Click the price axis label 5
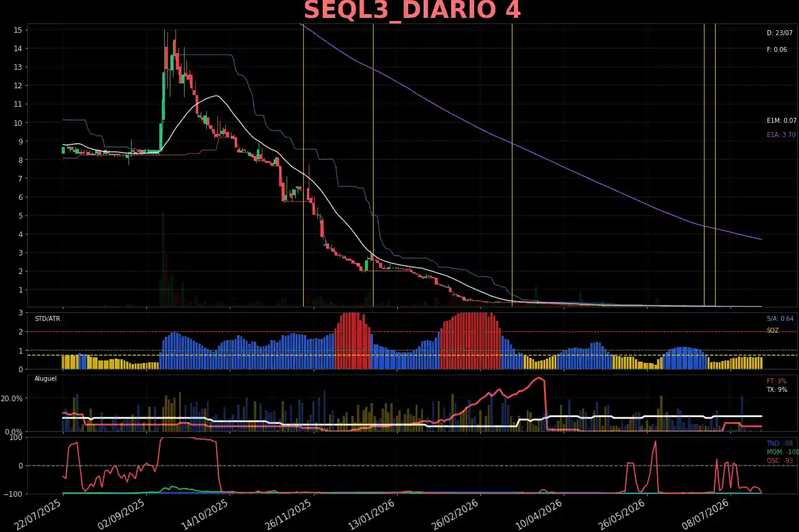 click(20, 215)
